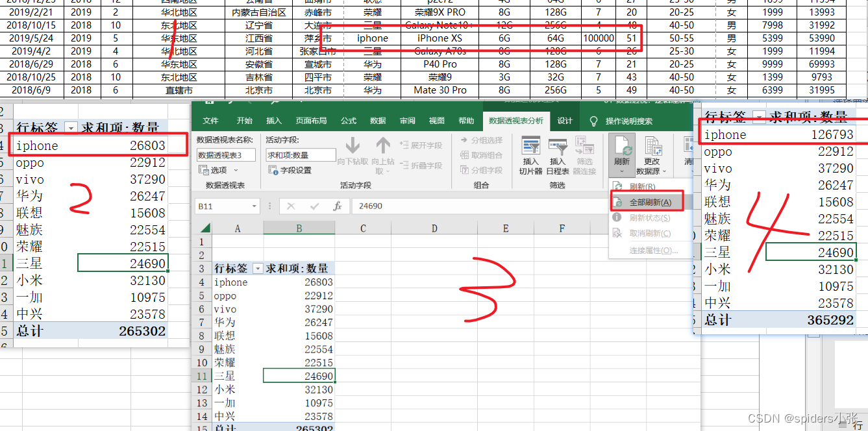Click quantity cell 100000 in top data table
Image resolution: width=868 pixels, height=431 pixels.
pos(599,38)
